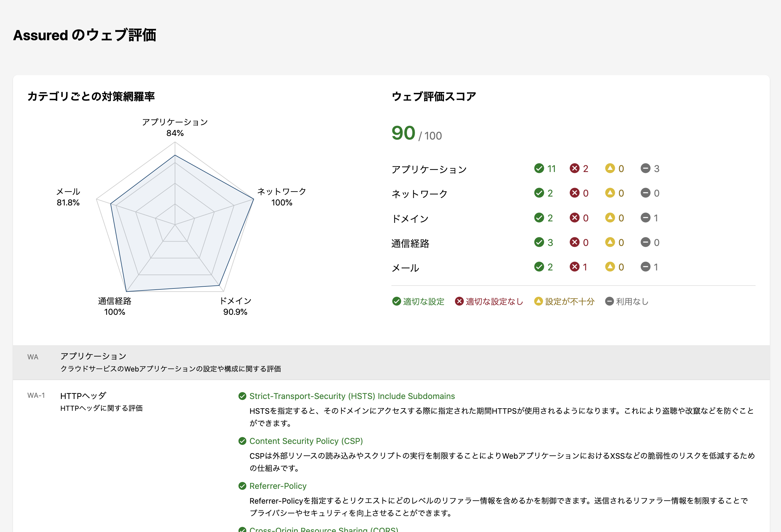
Task: Click the gray minus icon in メール row
Action: [645, 267]
